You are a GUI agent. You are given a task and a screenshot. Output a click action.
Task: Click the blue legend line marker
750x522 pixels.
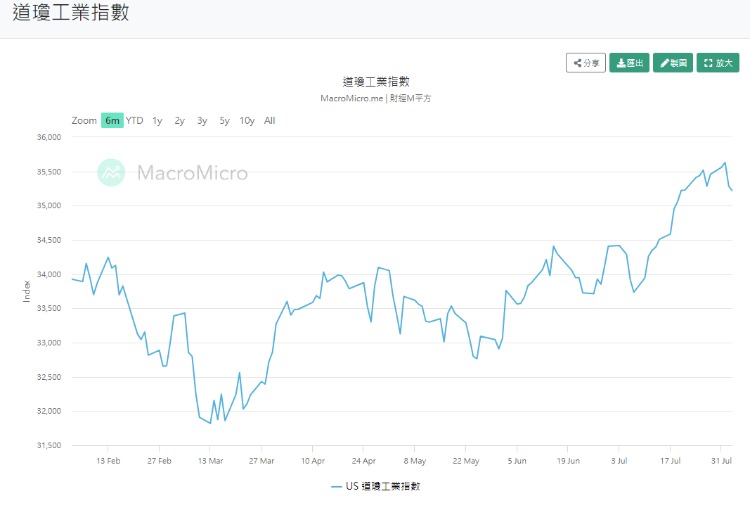click(336, 487)
